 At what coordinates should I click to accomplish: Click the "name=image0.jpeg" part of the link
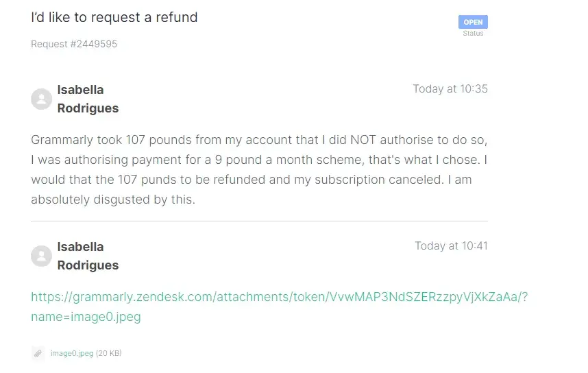(x=86, y=317)
